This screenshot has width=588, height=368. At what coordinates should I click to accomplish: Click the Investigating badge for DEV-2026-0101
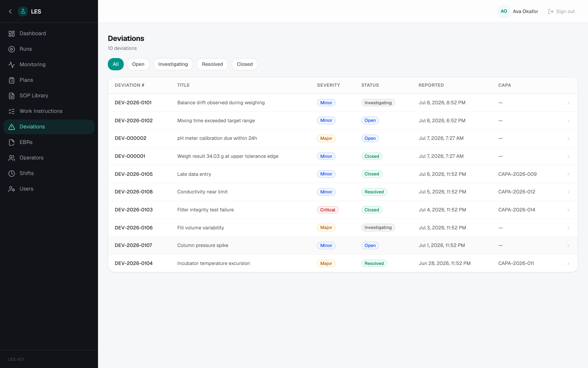(x=378, y=103)
